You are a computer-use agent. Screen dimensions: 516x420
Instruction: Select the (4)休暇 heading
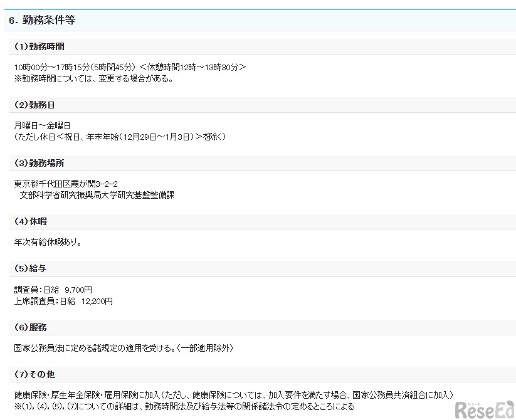point(30,221)
